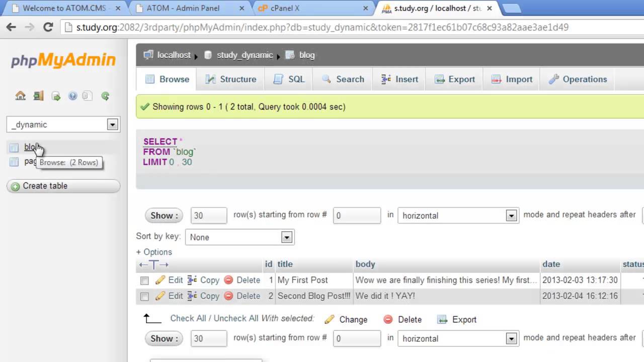Click the upper Show button
644x362 pixels.
point(164,215)
